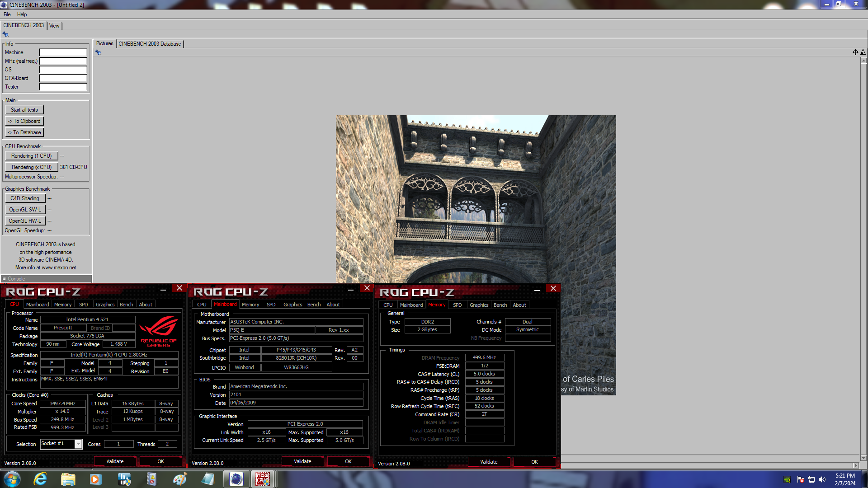This screenshot has height=488, width=868.
Task: Launch Internet Explorer from the taskbar
Action: point(40,479)
